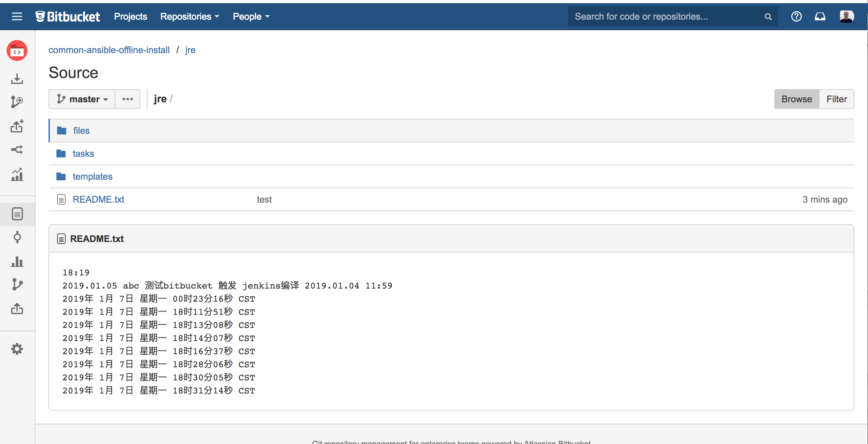Expand the more-actions ellipsis next to master

pyautogui.click(x=128, y=99)
